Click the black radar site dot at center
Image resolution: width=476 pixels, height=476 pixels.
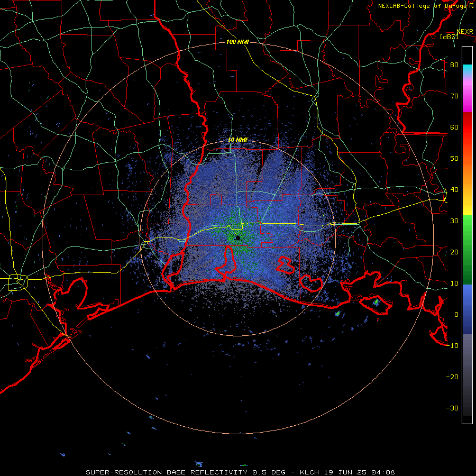tap(237, 238)
